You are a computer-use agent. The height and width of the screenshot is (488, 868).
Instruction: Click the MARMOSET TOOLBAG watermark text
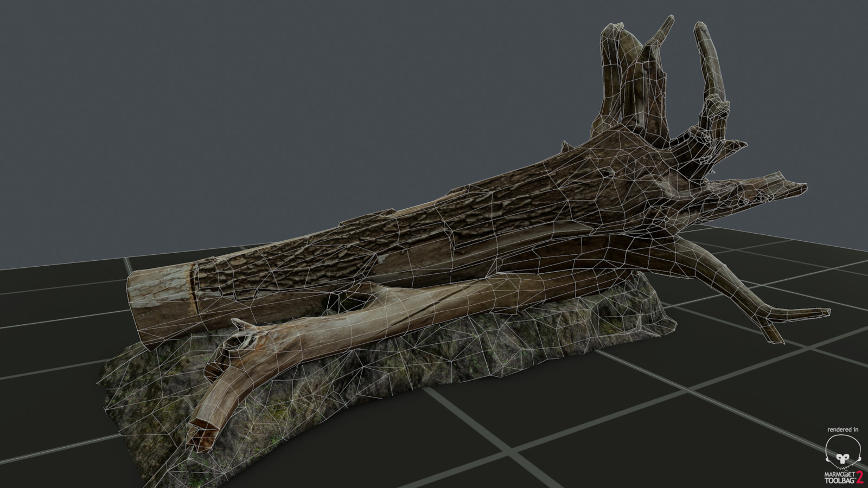840,476
